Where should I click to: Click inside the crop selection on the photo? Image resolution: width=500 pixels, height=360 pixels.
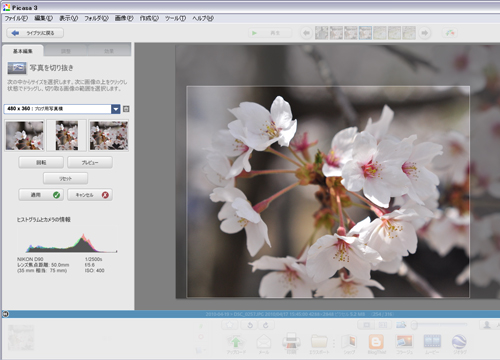tap(328, 192)
